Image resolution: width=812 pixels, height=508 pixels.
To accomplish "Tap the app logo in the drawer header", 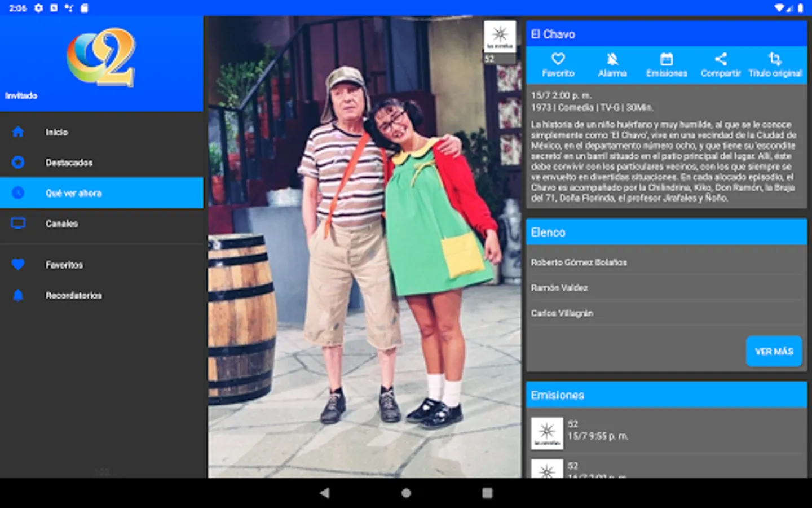I will (101, 57).
